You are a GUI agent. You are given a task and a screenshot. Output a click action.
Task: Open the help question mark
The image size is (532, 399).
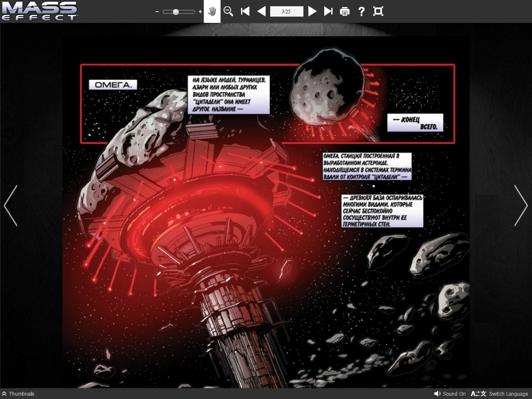pos(362,11)
